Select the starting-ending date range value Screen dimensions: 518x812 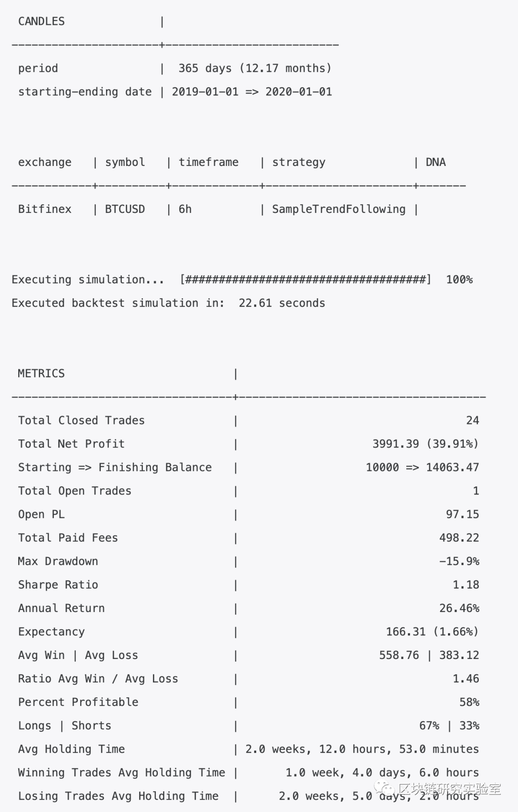tap(252, 92)
